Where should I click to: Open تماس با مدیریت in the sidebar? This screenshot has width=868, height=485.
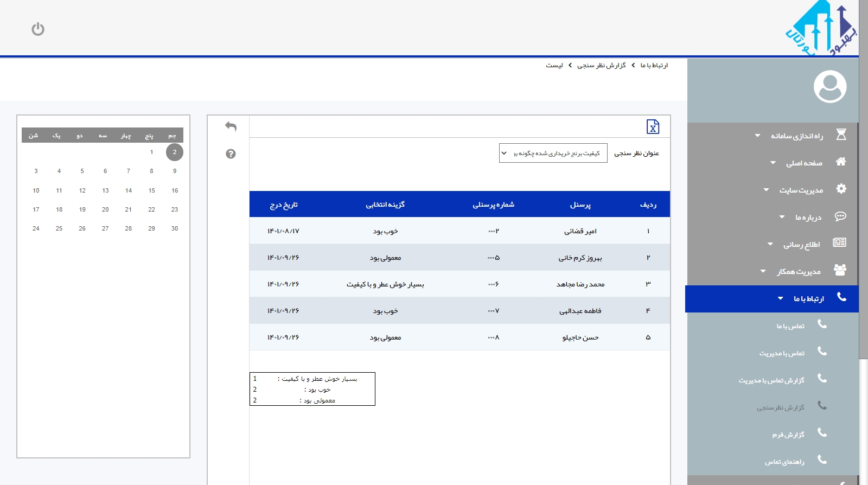click(x=782, y=353)
